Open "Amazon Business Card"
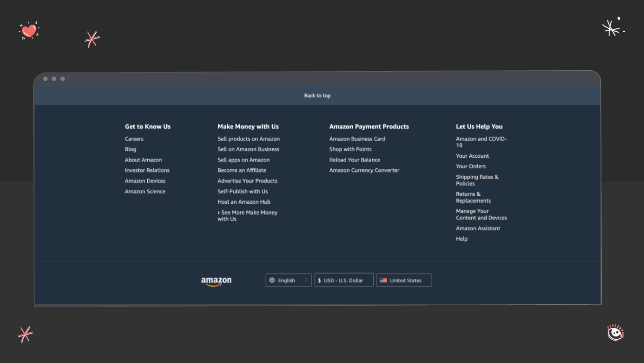 (357, 138)
